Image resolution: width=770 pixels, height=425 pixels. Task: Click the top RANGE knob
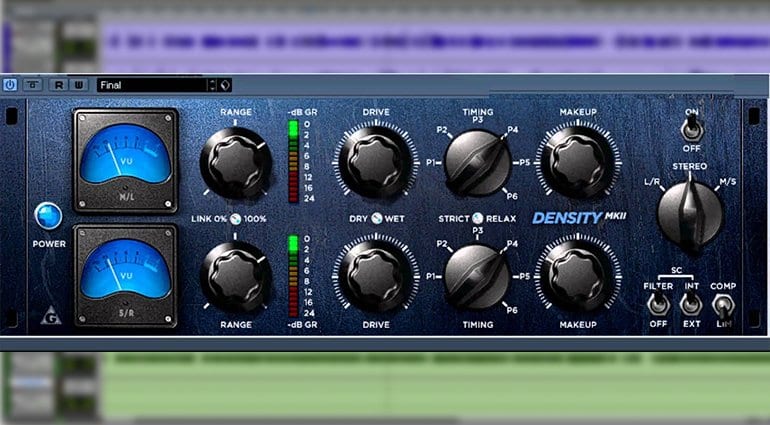pos(236,162)
